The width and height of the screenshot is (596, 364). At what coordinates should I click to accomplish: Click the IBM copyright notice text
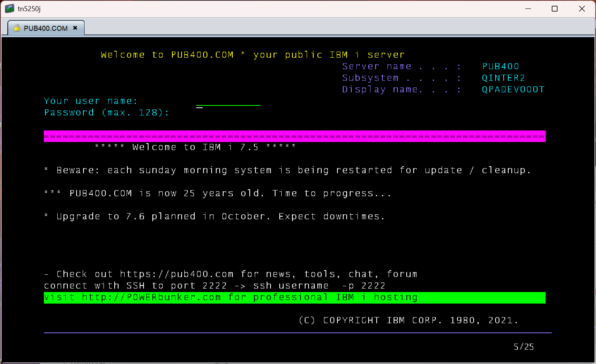coord(409,320)
